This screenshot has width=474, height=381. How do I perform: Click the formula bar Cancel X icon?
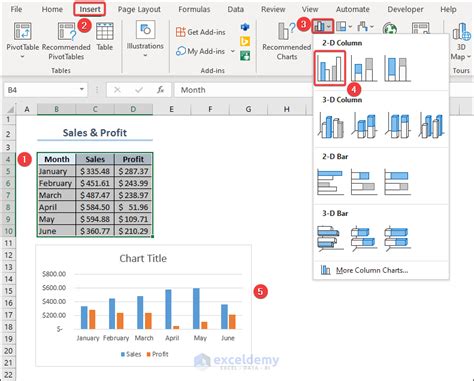[x=117, y=90]
